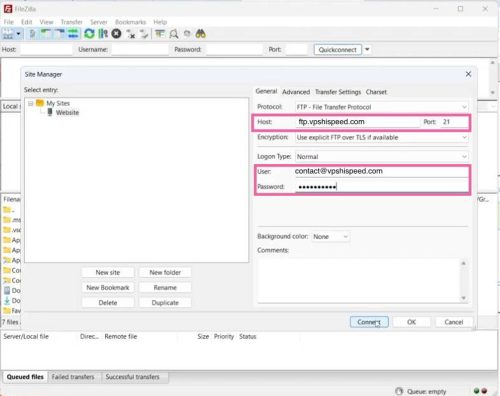
Task: Click the Cancel button
Action: tap(454, 322)
